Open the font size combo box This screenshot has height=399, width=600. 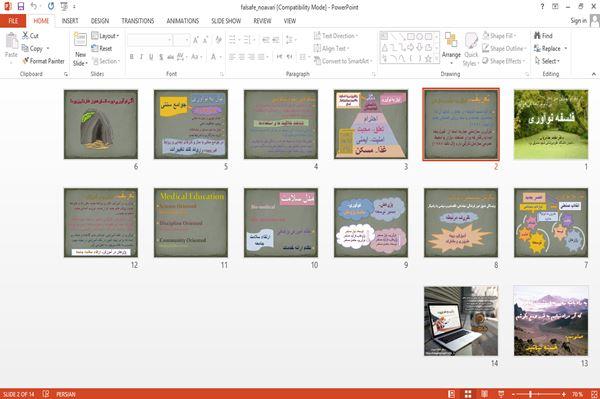pos(181,40)
